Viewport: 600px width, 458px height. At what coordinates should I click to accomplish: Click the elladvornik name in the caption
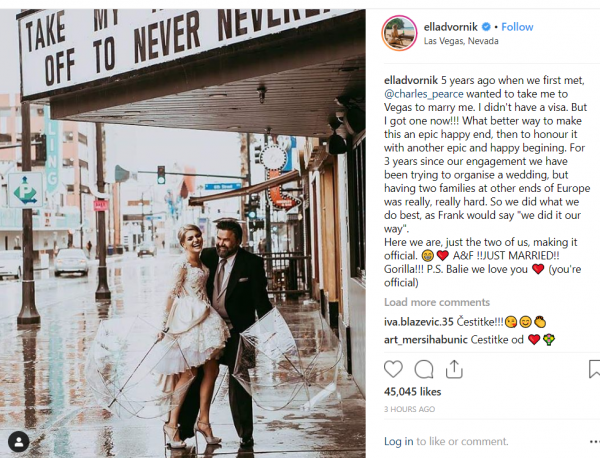point(411,80)
